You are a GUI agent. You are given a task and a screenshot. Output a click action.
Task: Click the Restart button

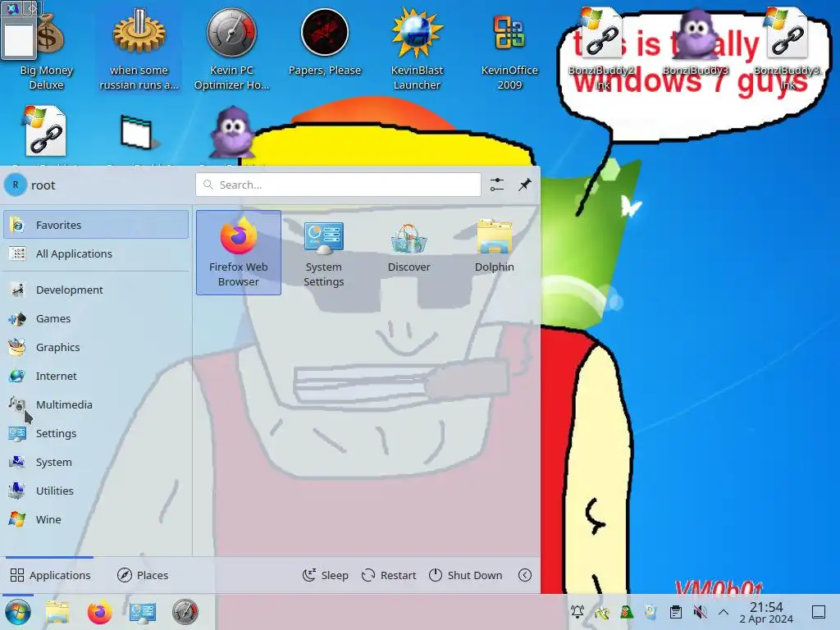tap(389, 575)
